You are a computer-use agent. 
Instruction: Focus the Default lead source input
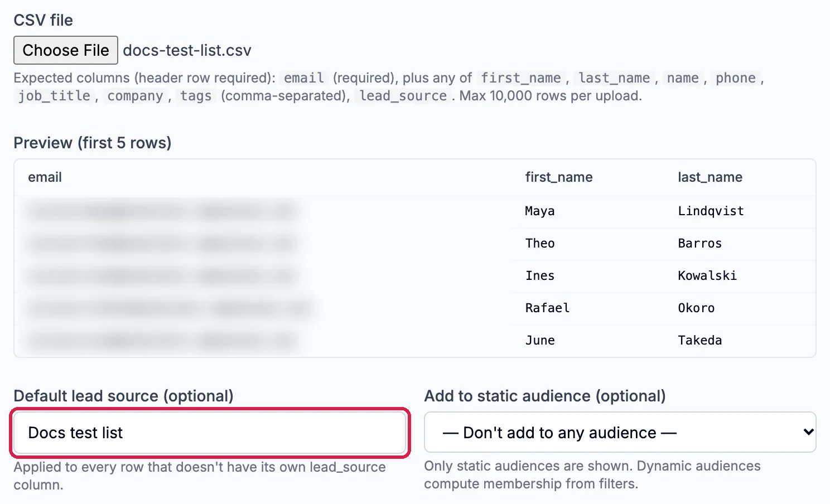point(210,433)
